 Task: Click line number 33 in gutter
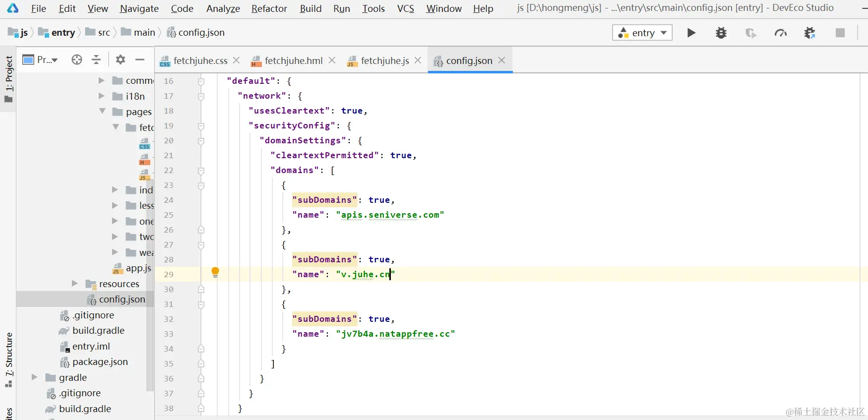click(x=169, y=334)
